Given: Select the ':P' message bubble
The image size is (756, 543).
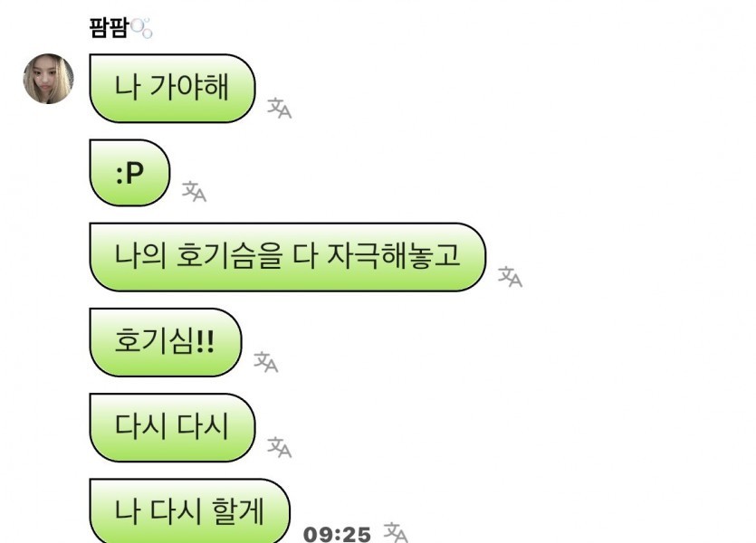Looking at the screenshot, I should (129, 173).
